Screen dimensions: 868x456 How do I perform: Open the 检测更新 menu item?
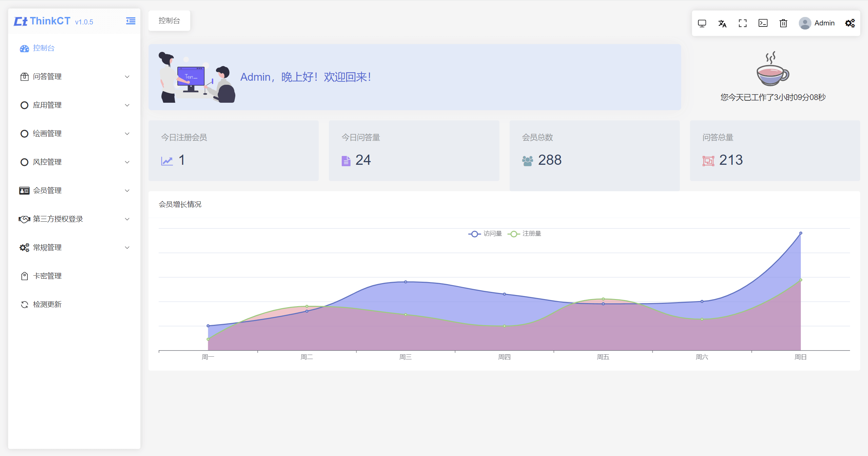pos(74,304)
